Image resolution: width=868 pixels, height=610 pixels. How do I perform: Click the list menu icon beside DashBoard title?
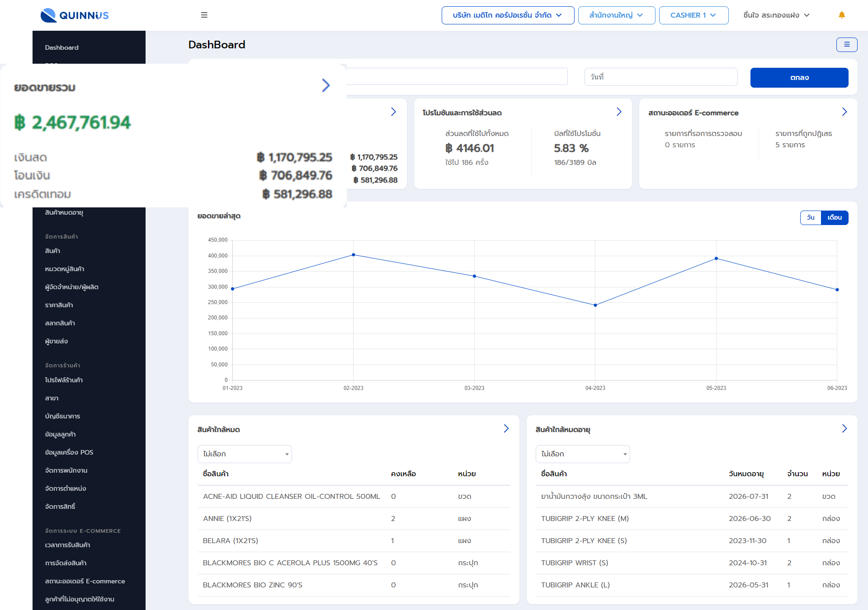click(x=846, y=44)
